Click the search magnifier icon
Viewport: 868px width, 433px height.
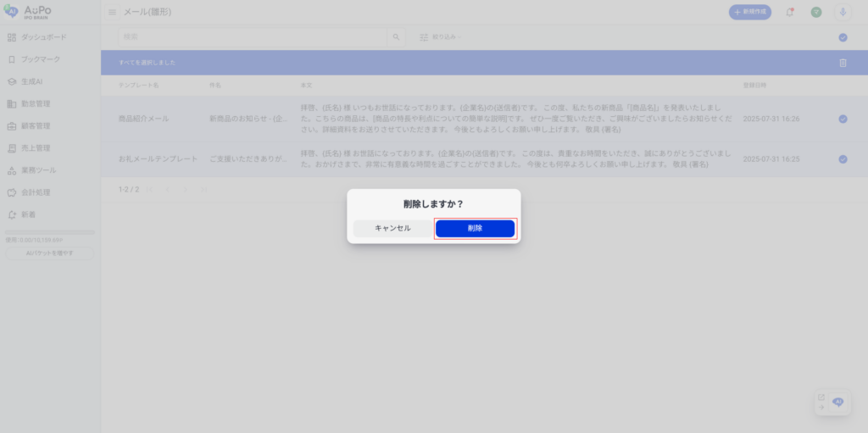coord(396,37)
